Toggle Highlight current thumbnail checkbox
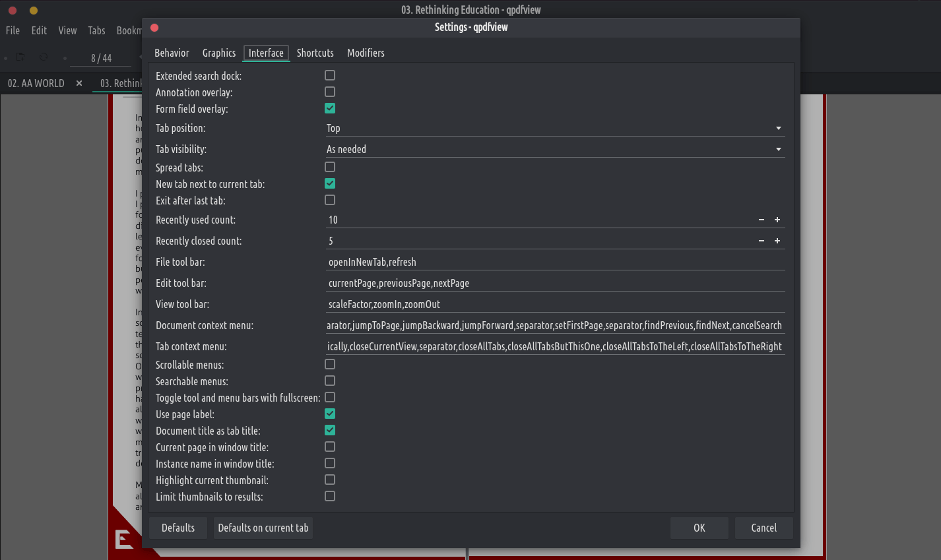Image resolution: width=941 pixels, height=560 pixels. coord(330,480)
